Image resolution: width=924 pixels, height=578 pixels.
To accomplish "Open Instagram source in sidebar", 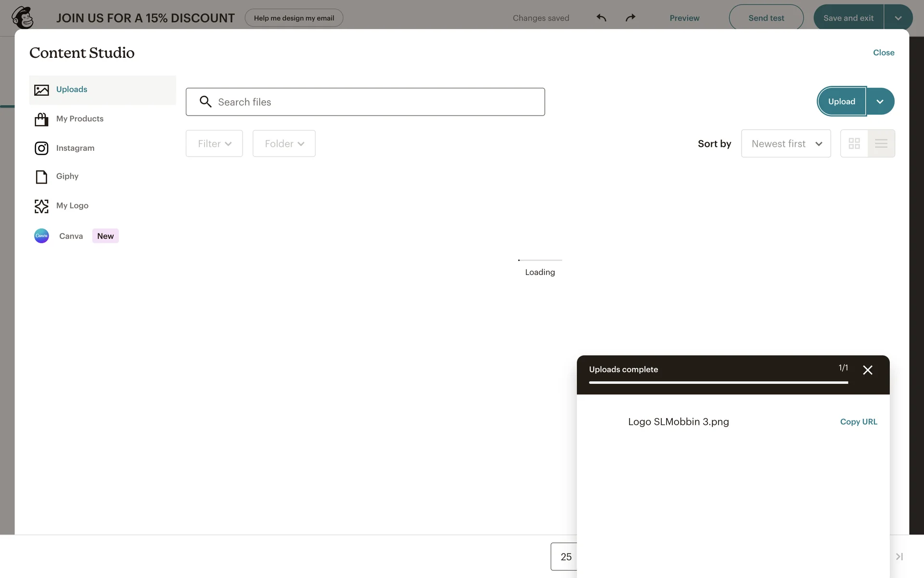I will tap(75, 148).
